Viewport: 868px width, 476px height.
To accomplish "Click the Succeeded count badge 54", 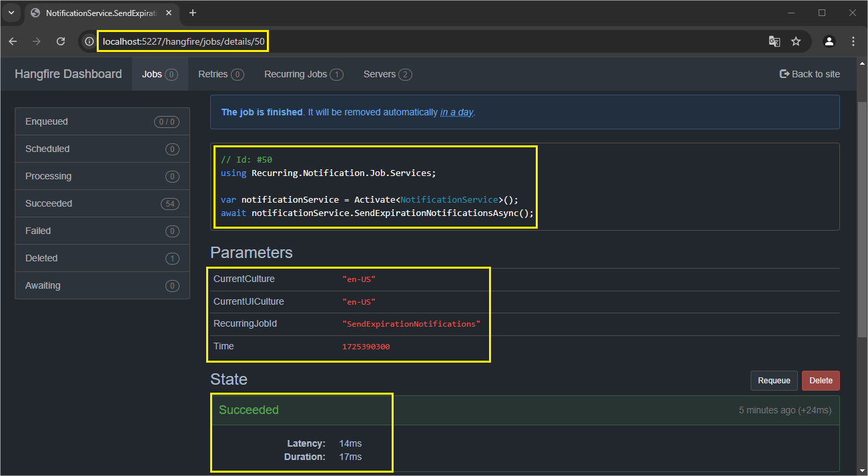I will (170, 204).
